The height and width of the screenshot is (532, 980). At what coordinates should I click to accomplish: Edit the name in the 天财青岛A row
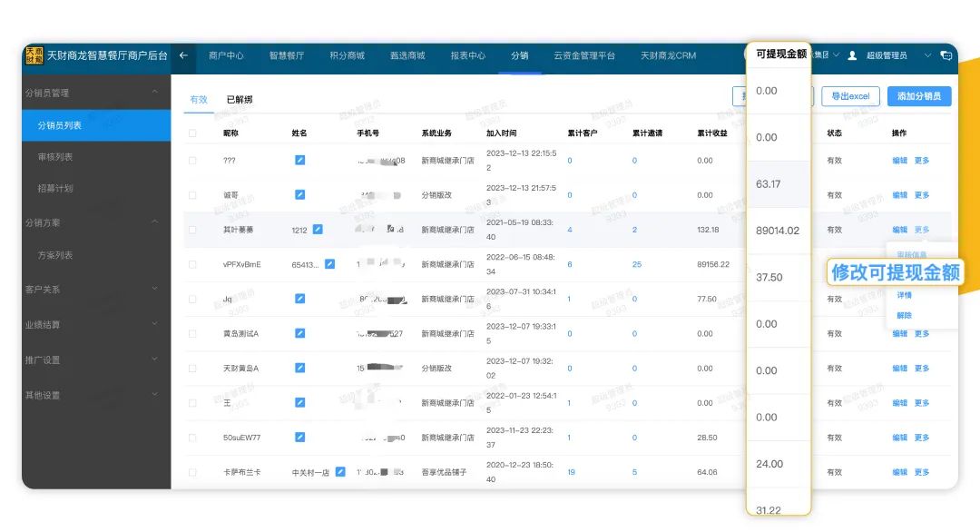(300, 368)
